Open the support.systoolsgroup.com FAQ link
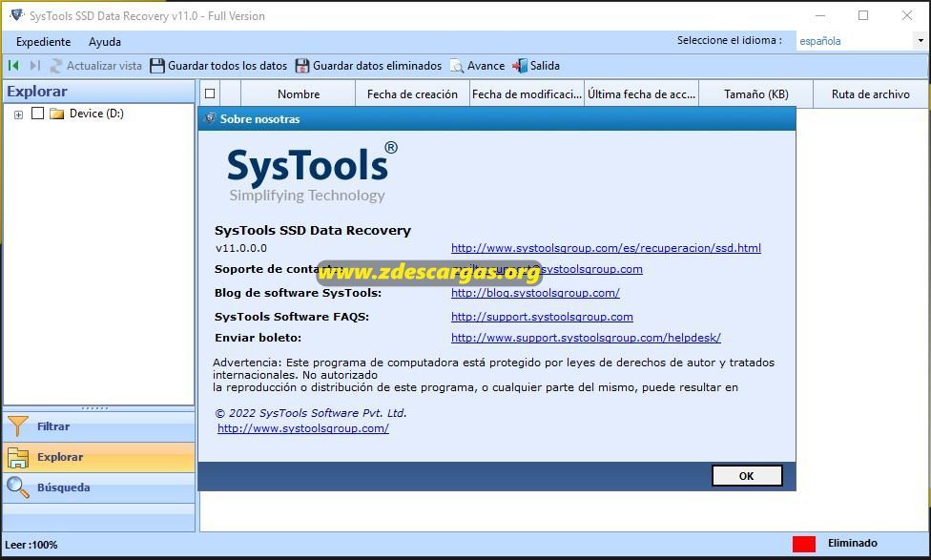The image size is (931, 560). tap(542, 317)
